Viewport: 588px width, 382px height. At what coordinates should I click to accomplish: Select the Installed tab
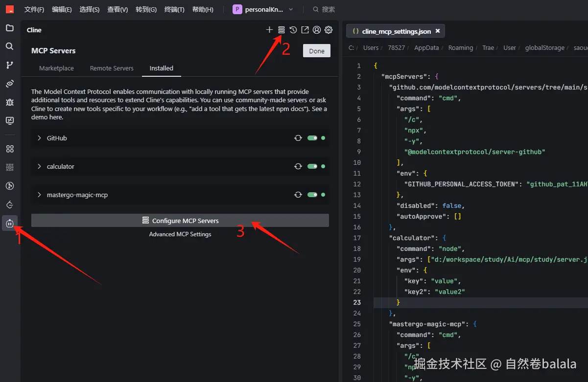(x=162, y=68)
